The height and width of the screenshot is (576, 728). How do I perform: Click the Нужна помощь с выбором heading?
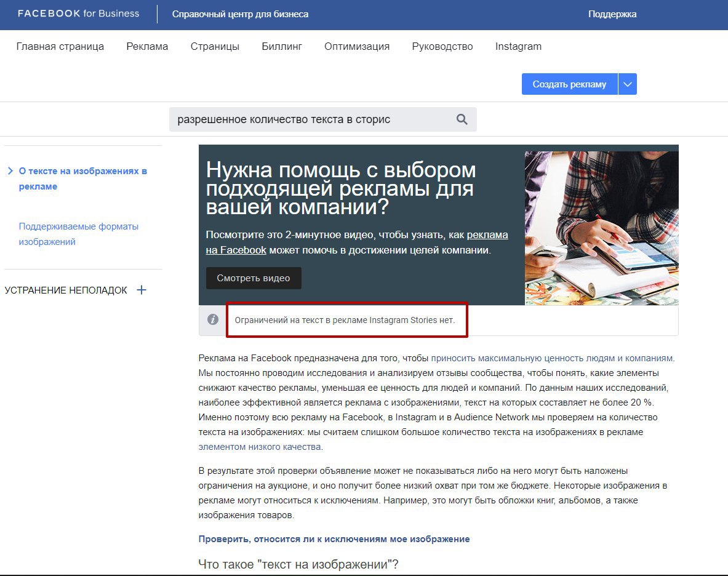341,188
